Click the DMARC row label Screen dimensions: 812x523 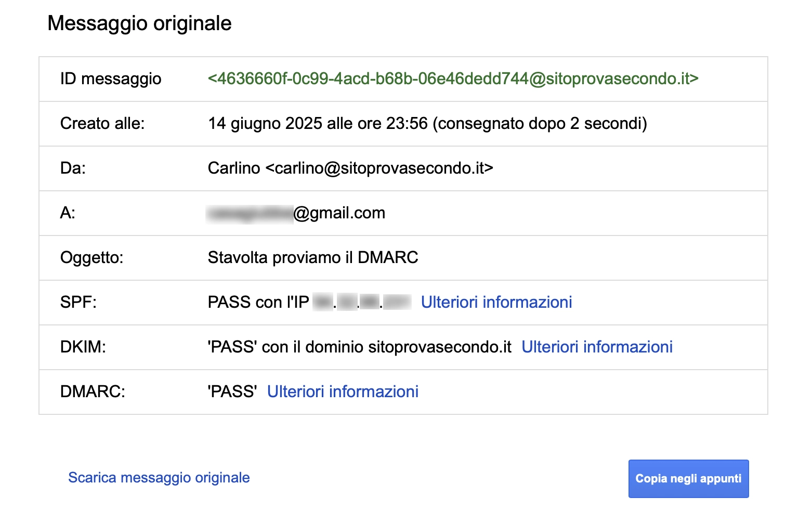(x=93, y=391)
